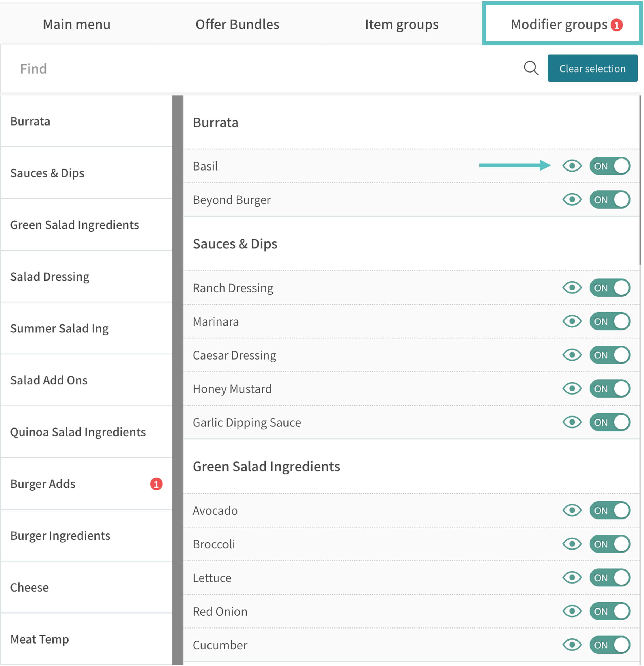Viewport: 644px width, 666px height.
Task: Toggle the Broccoli availability switch
Action: [610, 544]
